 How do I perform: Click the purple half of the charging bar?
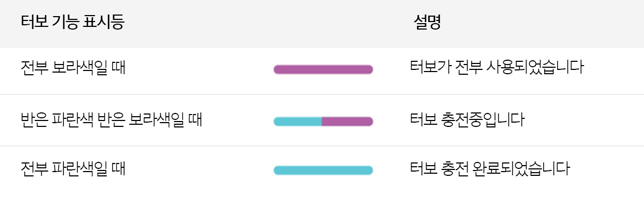coord(347,122)
